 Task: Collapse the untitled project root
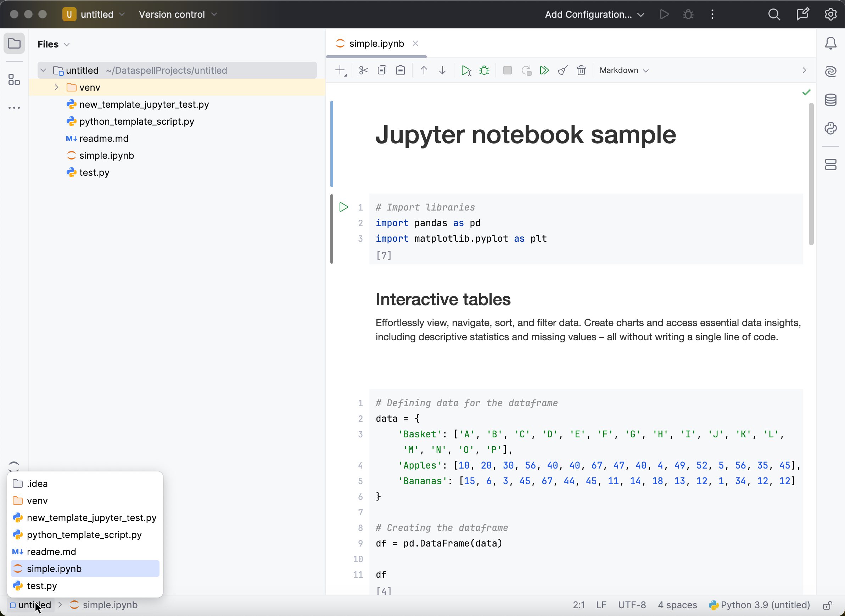[x=44, y=71]
